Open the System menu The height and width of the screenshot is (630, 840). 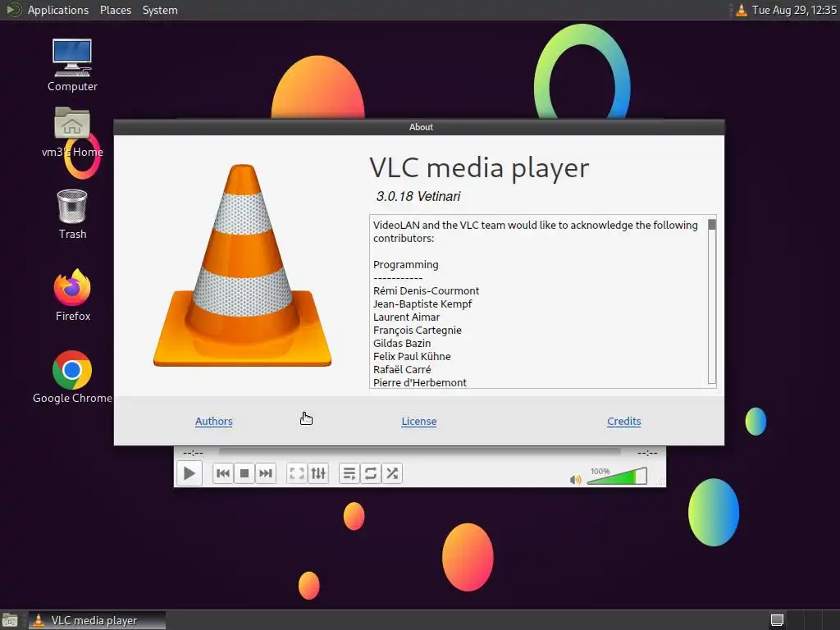[x=160, y=10]
